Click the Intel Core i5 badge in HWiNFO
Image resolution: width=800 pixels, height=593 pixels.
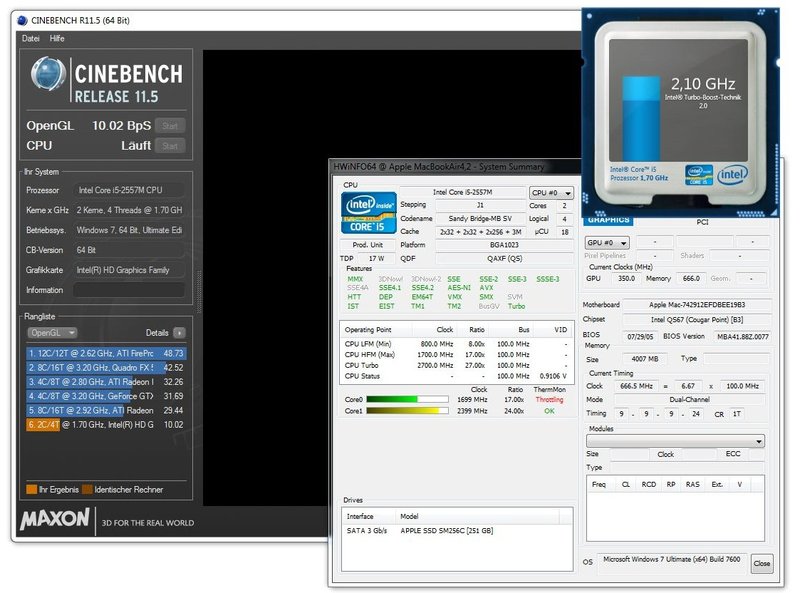coord(368,213)
